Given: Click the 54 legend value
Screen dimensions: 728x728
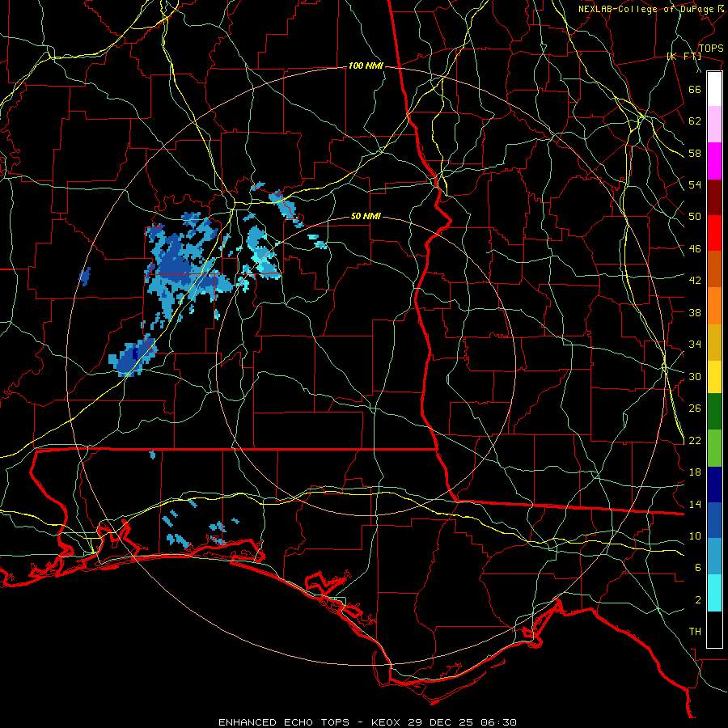Looking at the screenshot, I should tap(695, 184).
